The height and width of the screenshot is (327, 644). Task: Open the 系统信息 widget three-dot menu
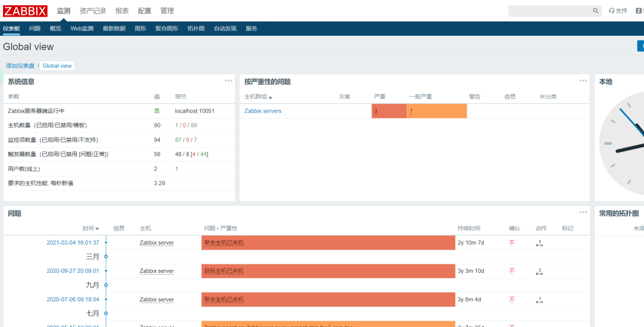click(229, 81)
